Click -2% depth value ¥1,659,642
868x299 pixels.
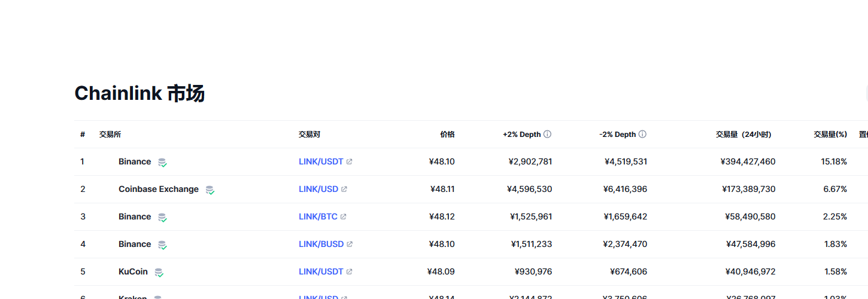point(626,216)
